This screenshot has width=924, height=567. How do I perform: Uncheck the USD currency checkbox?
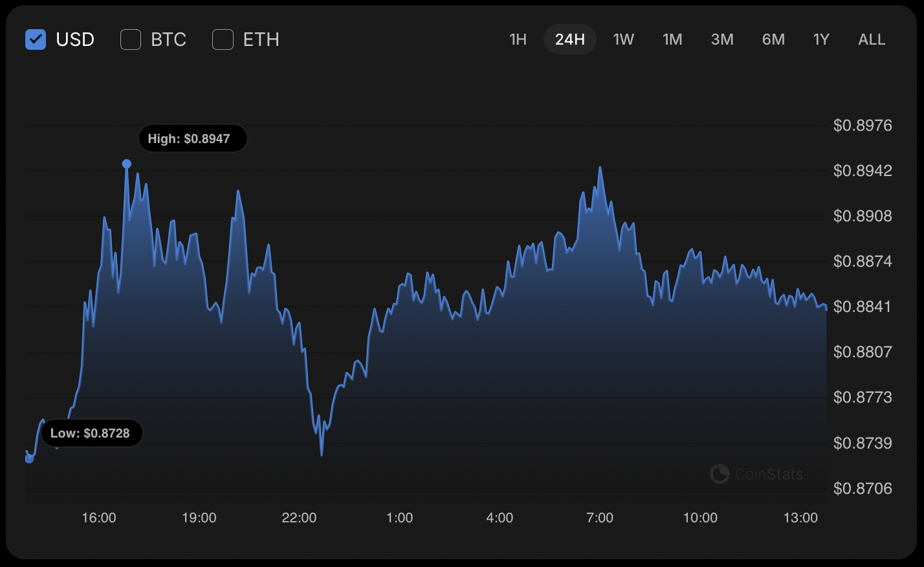36,39
